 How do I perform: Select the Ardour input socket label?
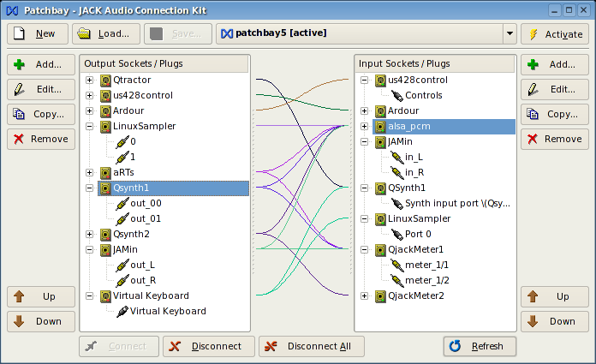coord(403,111)
